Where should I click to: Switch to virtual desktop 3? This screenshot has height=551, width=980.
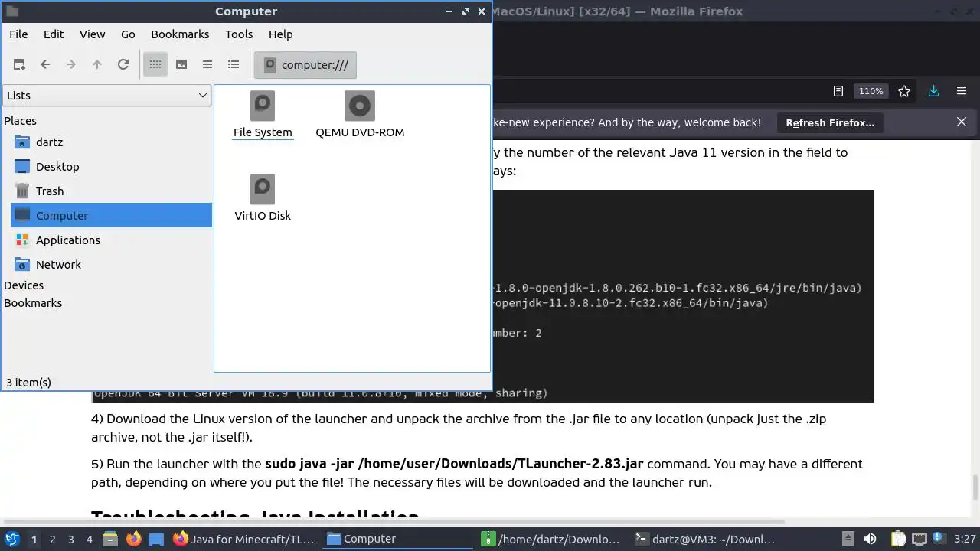click(70, 539)
